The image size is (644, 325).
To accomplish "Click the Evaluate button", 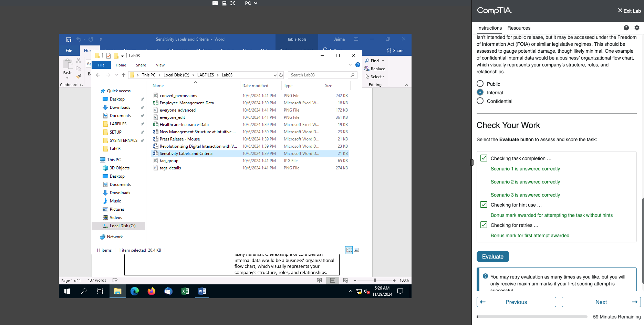I will click(493, 256).
